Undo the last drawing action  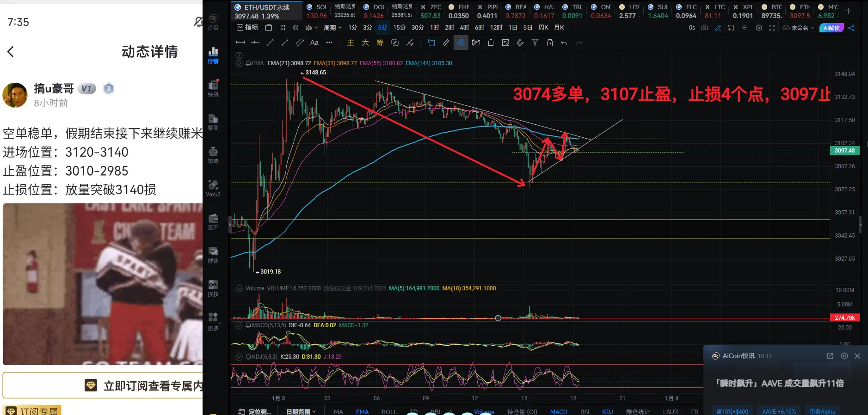click(x=564, y=43)
